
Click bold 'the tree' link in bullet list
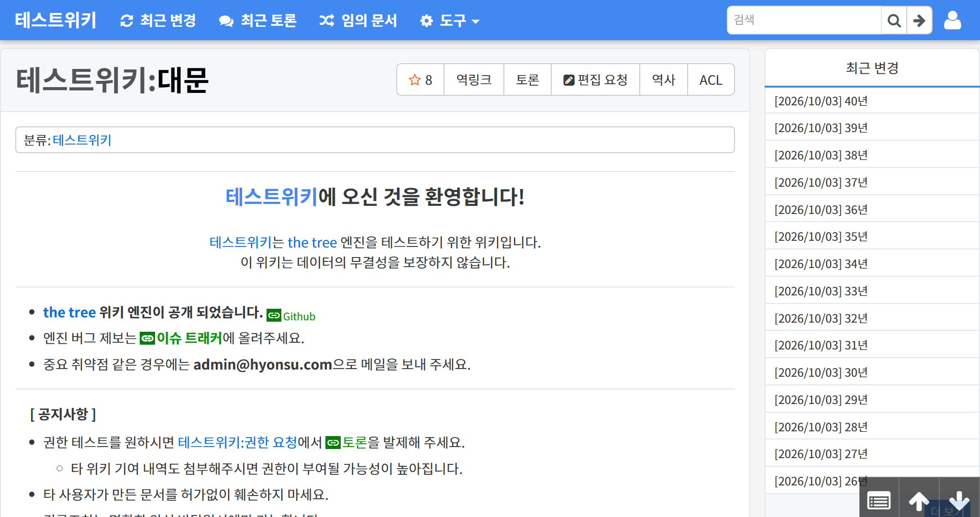pos(69,312)
